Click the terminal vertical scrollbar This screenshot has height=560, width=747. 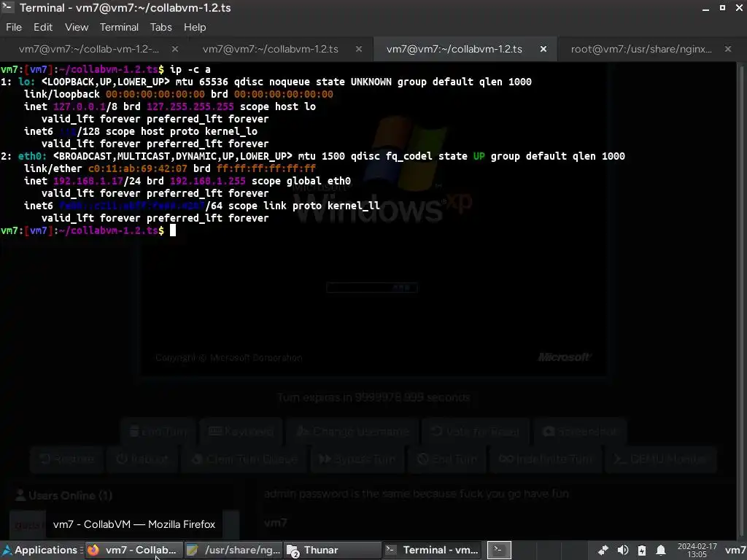[x=741, y=301]
